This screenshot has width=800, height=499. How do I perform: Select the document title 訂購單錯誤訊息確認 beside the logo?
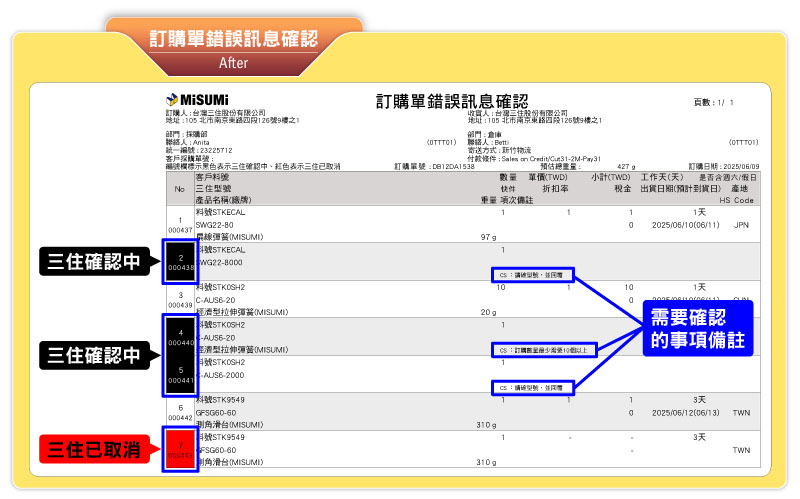pos(452,101)
